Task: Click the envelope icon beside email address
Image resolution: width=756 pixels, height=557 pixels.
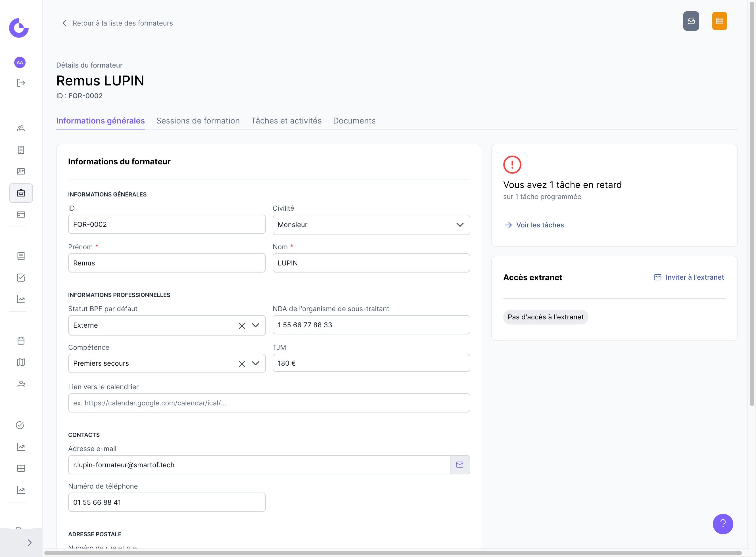Action: pyautogui.click(x=460, y=465)
